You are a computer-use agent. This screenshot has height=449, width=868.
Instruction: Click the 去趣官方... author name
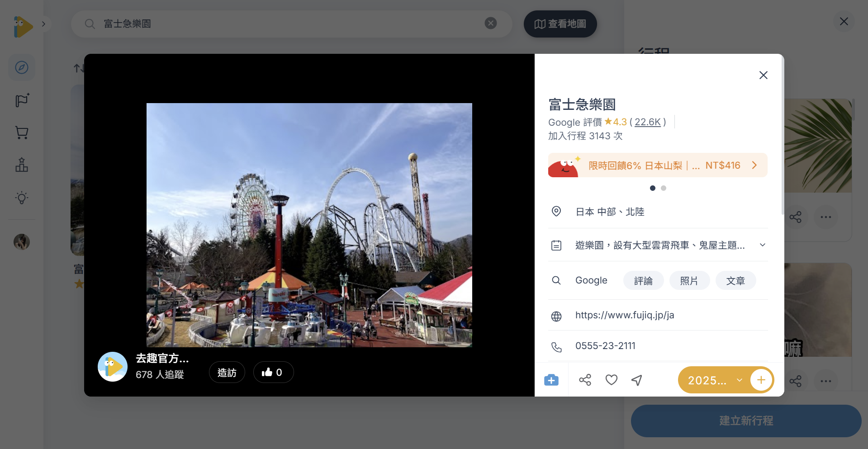(x=162, y=359)
